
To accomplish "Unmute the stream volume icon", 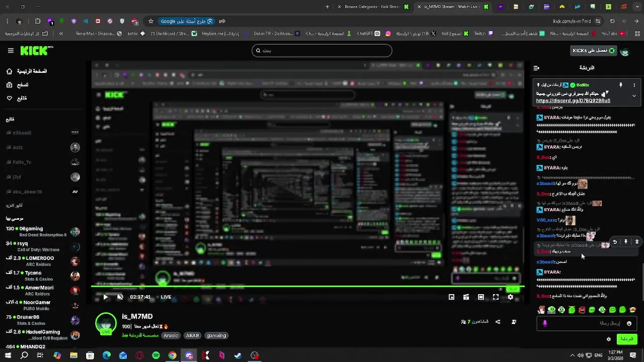I will point(120,297).
